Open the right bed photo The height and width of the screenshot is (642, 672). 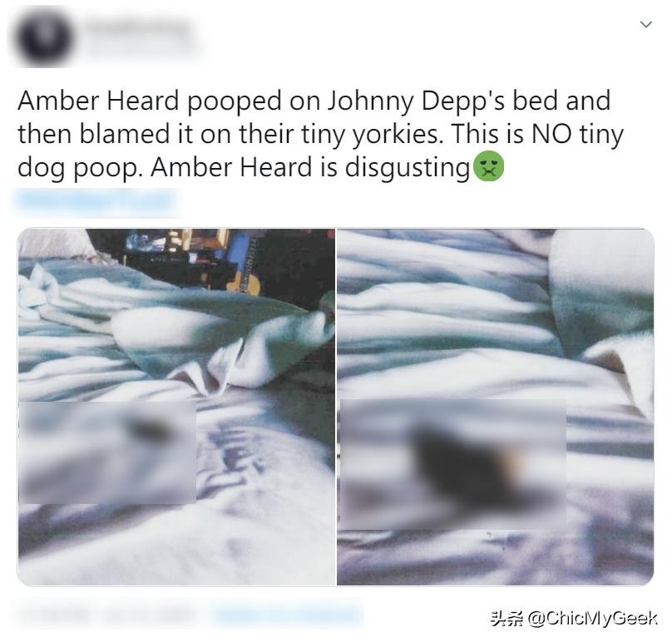496,407
